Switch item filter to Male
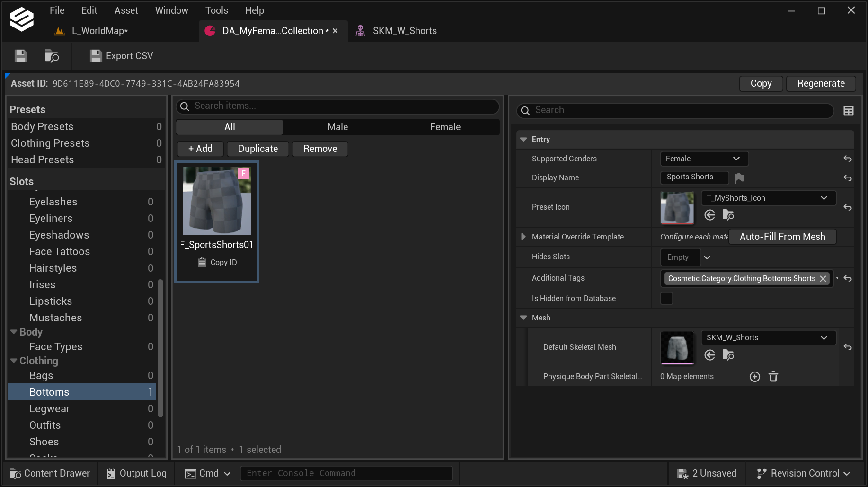 [337, 127]
